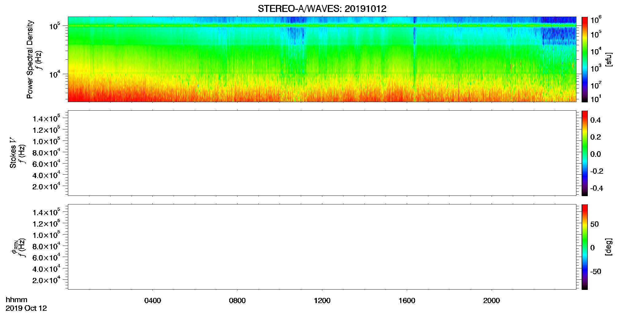Viewport: 644px width, 332px height.
Task: Click the 10^6 label on the sfu color bar
Action: (596, 20)
